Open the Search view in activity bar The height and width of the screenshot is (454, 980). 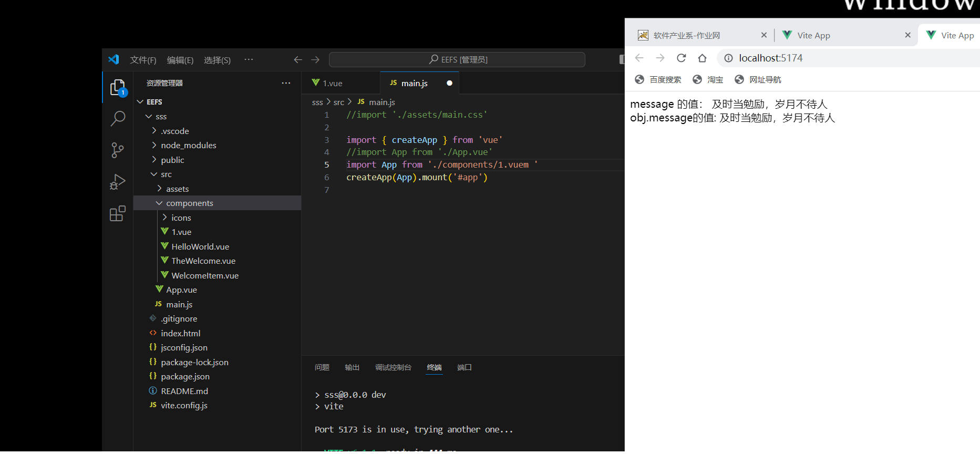point(118,119)
